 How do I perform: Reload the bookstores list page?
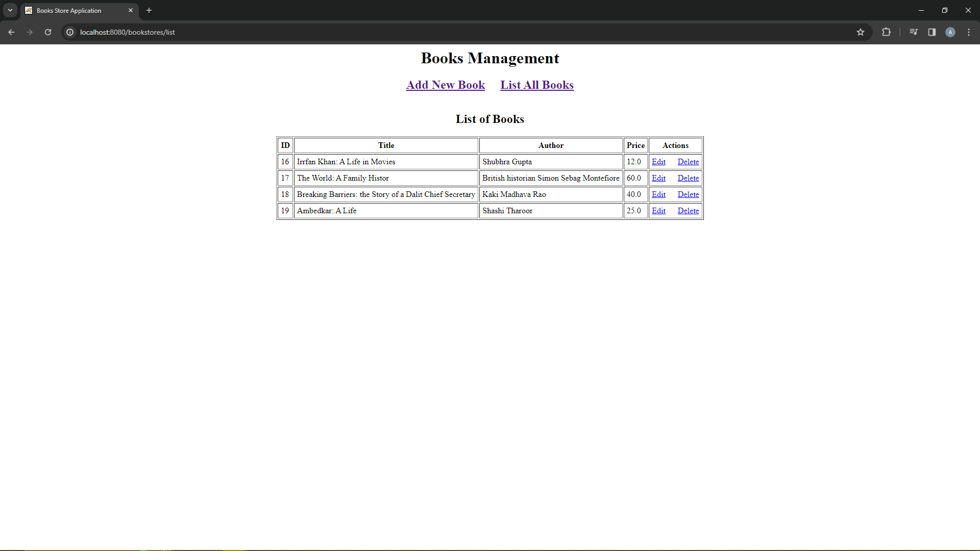[47, 32]
